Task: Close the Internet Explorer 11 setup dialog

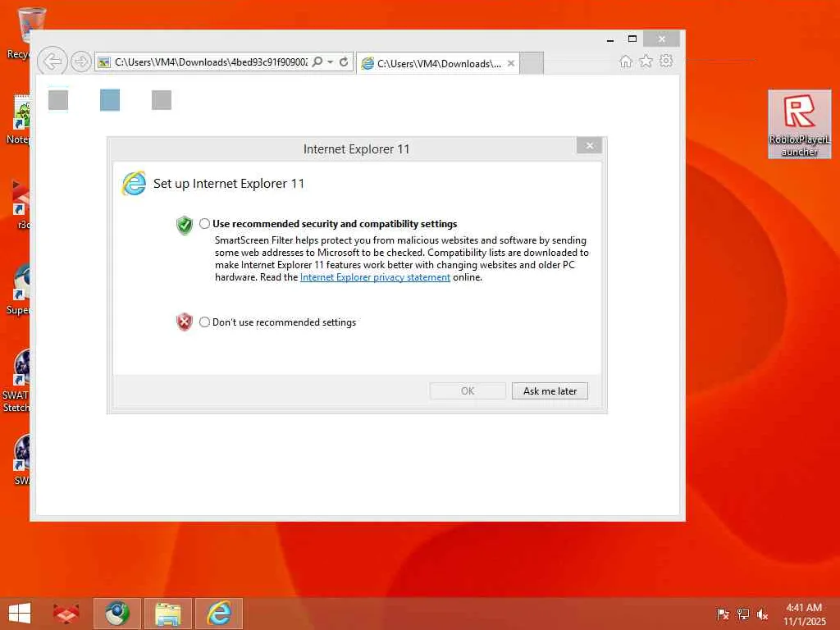Action: (x=589, y=146)
